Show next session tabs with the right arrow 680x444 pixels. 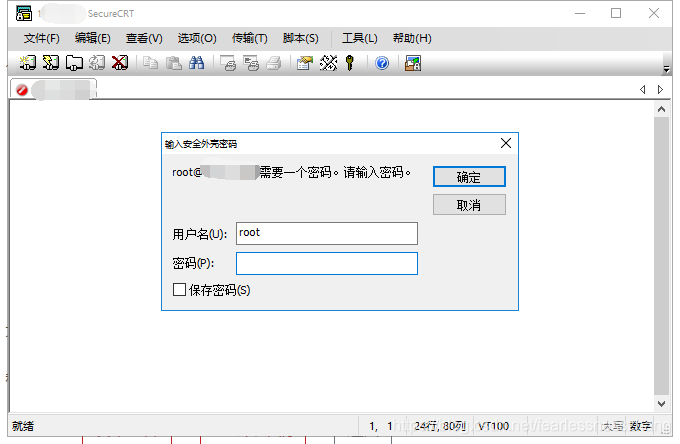[x=660, y=89]
